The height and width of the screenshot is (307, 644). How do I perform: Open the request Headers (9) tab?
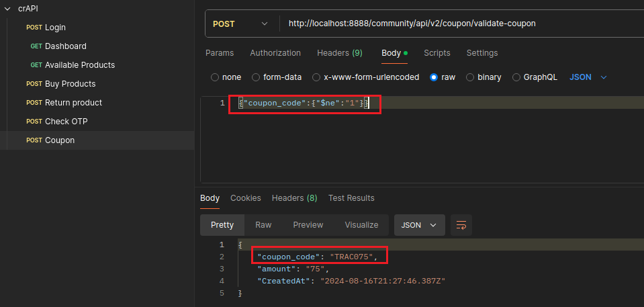click(x=339, y=53)
